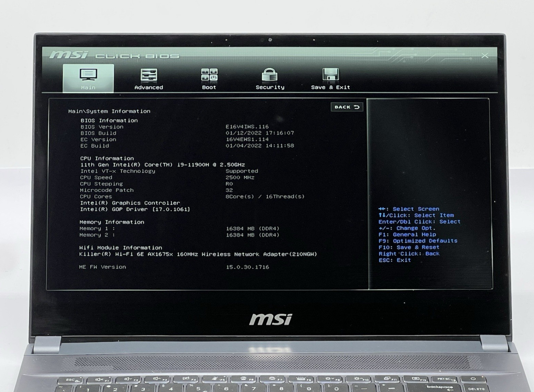Click the 8Core(s) / 16Thread(s) value
Viewport: 534px width, 392px height.
(x=265, y=197)
